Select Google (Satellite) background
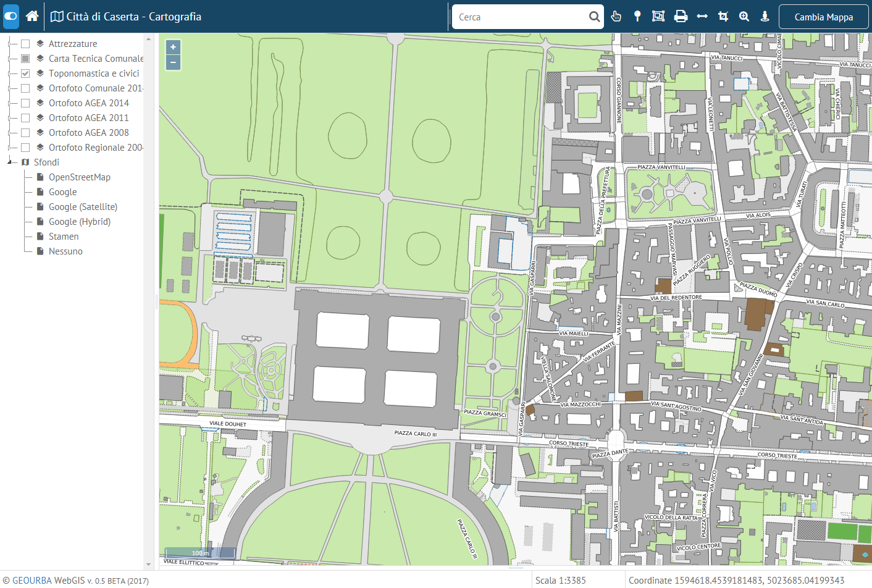872x588 pixels. point(83,207)
